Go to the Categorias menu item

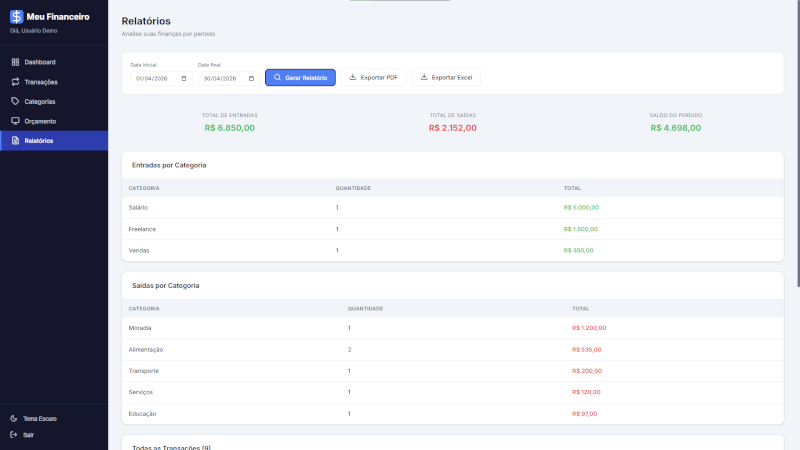pyautogui.click(x=40, y=101)
